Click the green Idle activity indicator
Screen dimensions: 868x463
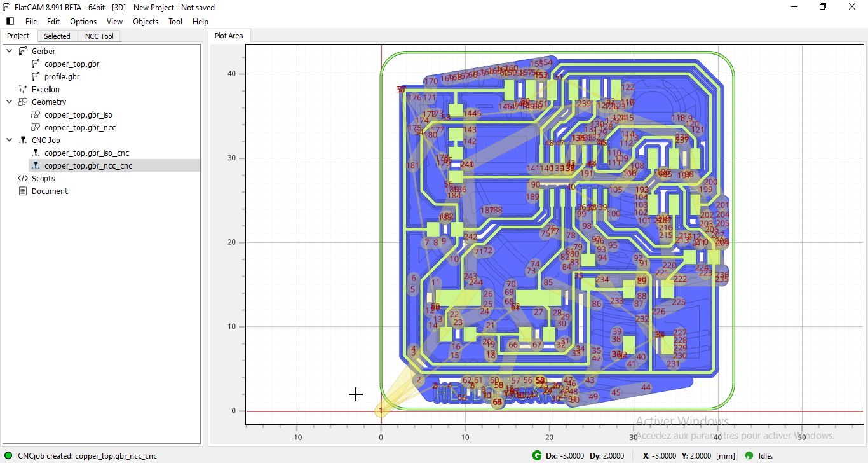click(749, 455)
